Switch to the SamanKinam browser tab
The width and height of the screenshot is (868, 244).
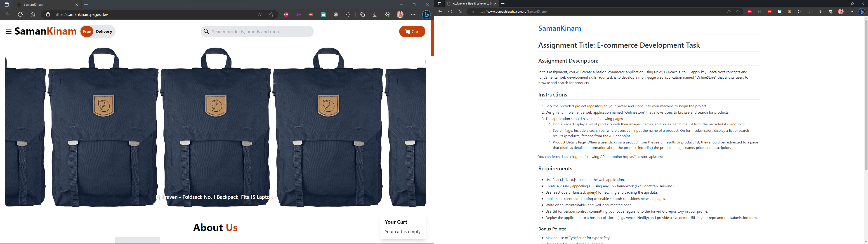44,5
